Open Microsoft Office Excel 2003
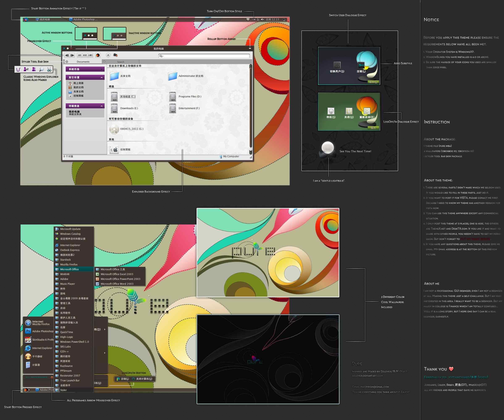 pyautogui.click(x=120, y=274)
